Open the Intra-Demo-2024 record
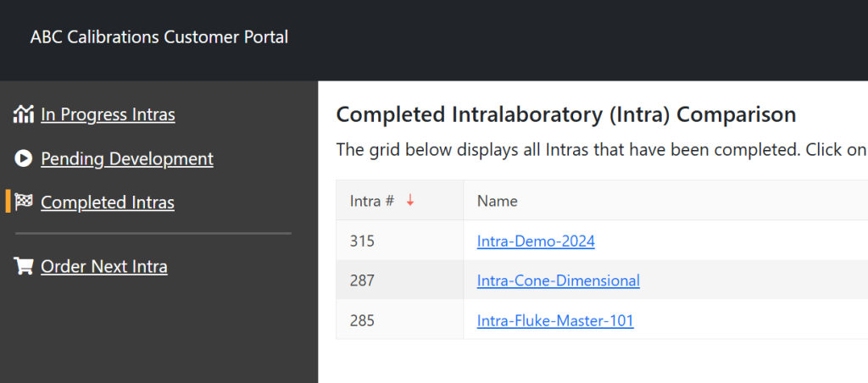868x383 pixels. pyautogui.click(x=536, y=241)
